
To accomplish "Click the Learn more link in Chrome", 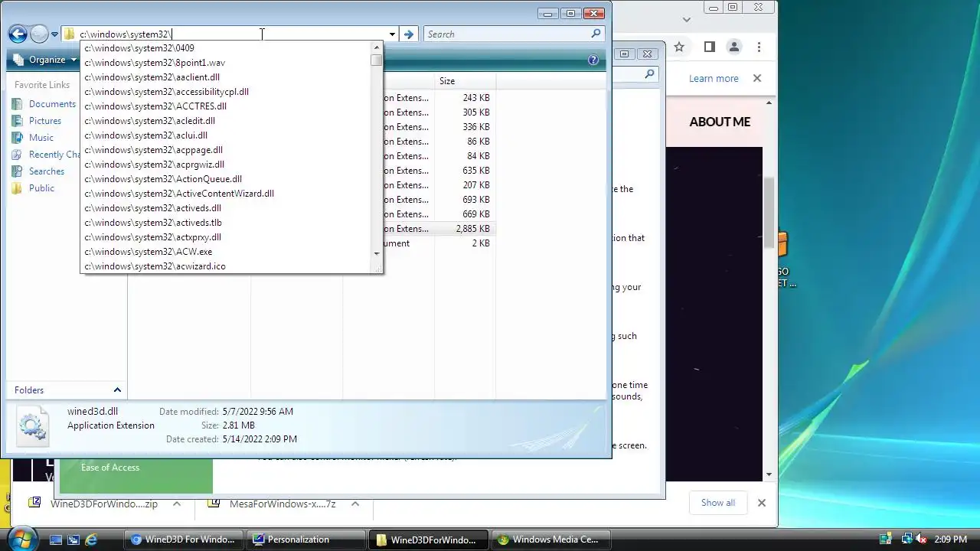I will [x=714, y=78].
